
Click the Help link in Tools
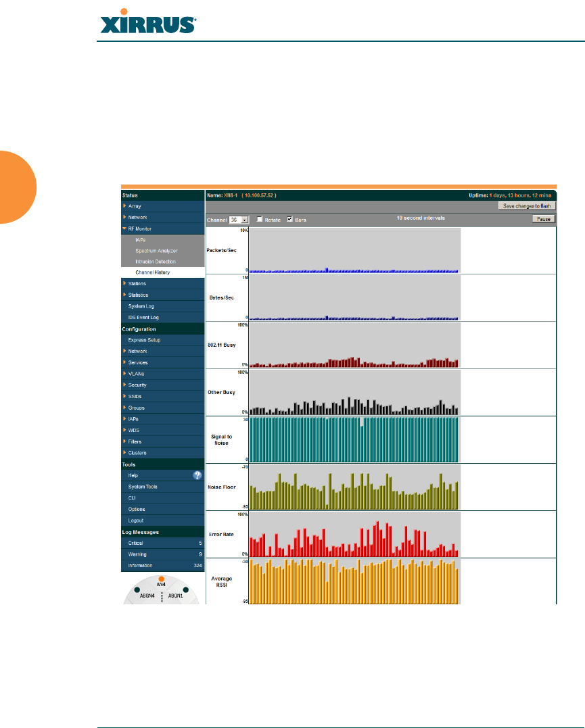point(133,475)
